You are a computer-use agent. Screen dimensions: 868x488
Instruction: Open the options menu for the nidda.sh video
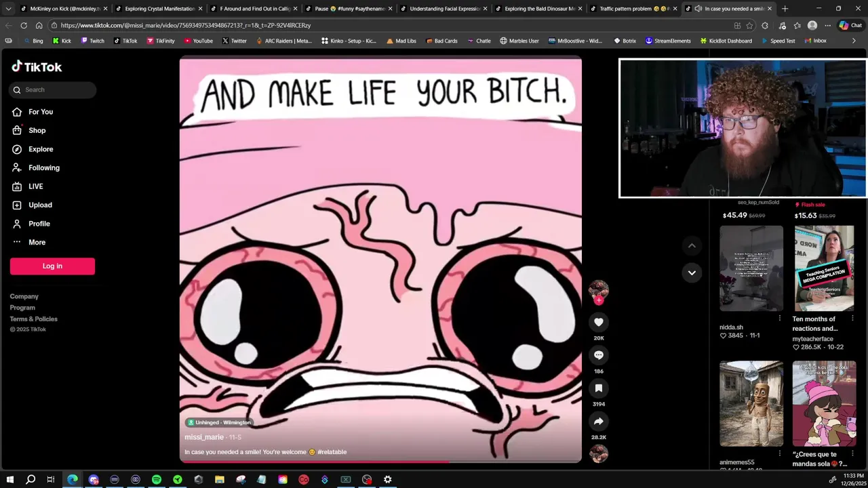click(779, 319)
